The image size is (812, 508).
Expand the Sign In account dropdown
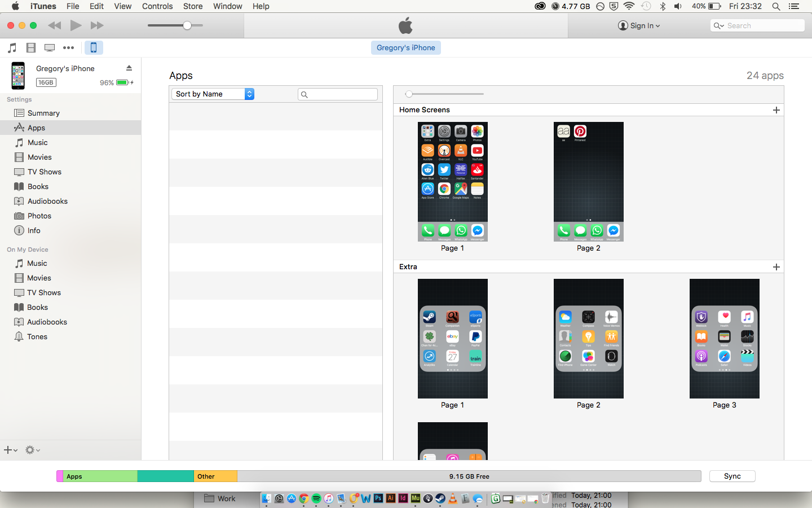639,25
